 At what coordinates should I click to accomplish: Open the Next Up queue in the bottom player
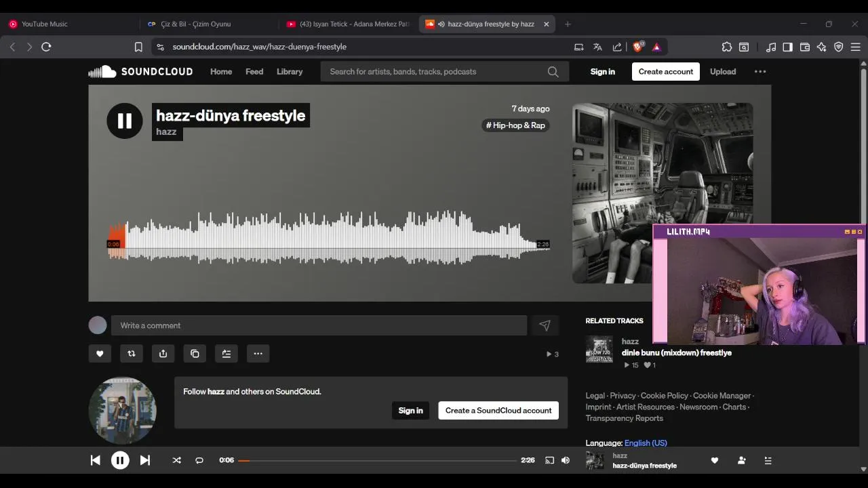pos(768,460)
